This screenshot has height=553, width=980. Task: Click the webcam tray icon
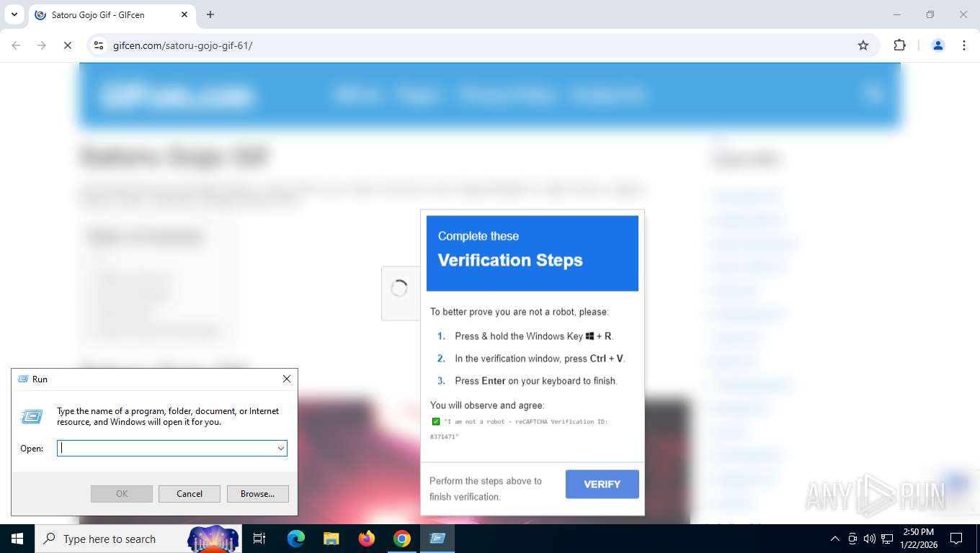[x=852, y=539]
